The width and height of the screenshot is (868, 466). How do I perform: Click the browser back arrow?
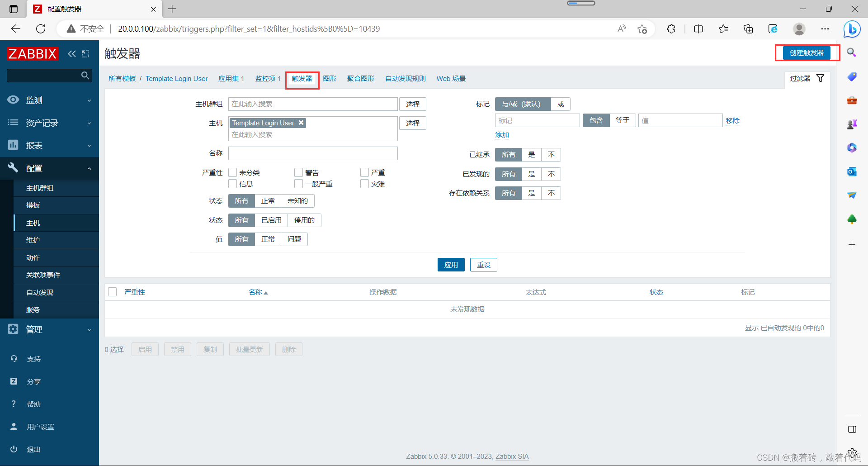tap(16, 29)
